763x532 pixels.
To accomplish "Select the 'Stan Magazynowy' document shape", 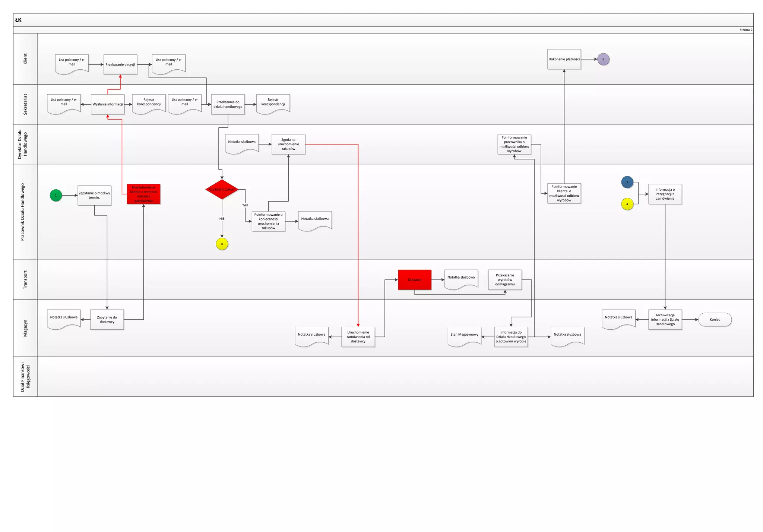I will (464, 336).
